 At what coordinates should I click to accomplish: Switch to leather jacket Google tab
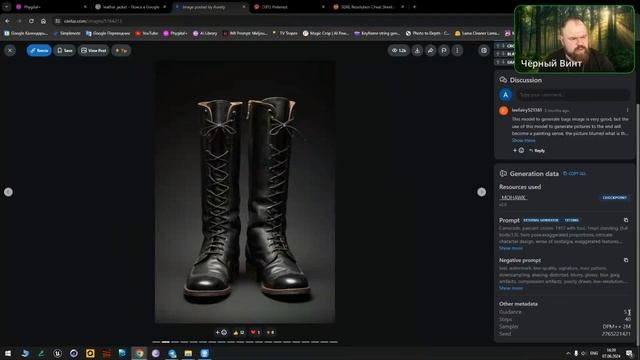tap(131, 7)
